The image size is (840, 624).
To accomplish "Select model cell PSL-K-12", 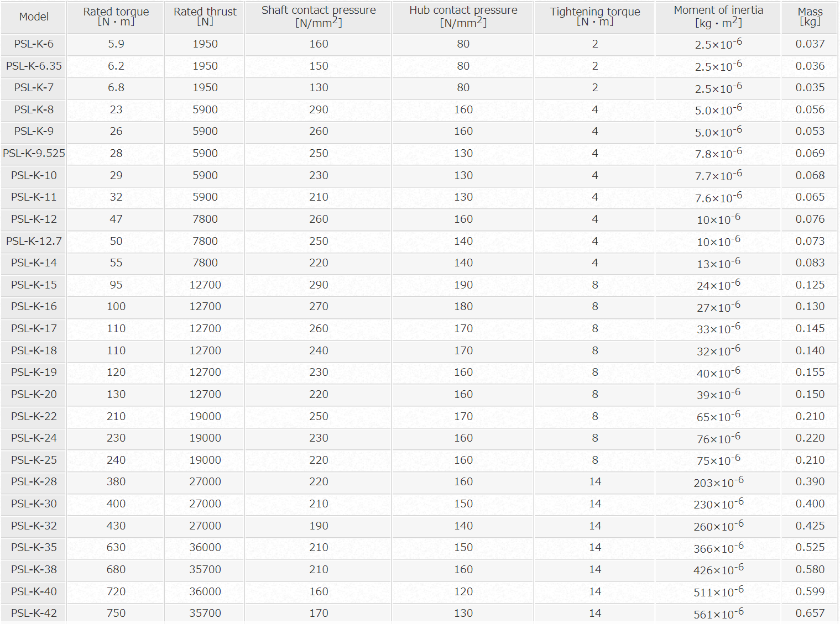I will [x=34, y=219].
